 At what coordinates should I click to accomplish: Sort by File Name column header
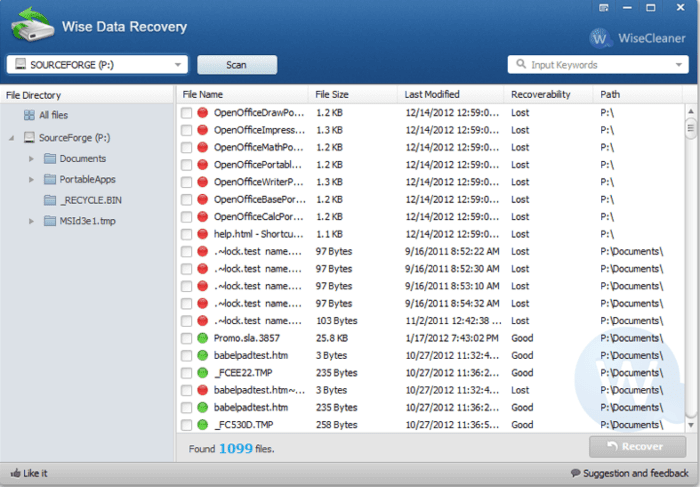click(x=242, y=94)
